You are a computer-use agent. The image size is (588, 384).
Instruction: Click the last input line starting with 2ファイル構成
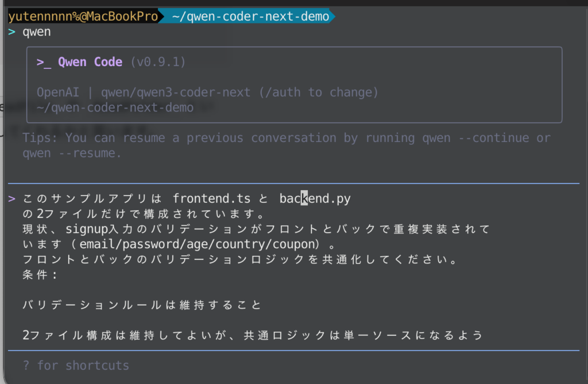tap(253, 335)
